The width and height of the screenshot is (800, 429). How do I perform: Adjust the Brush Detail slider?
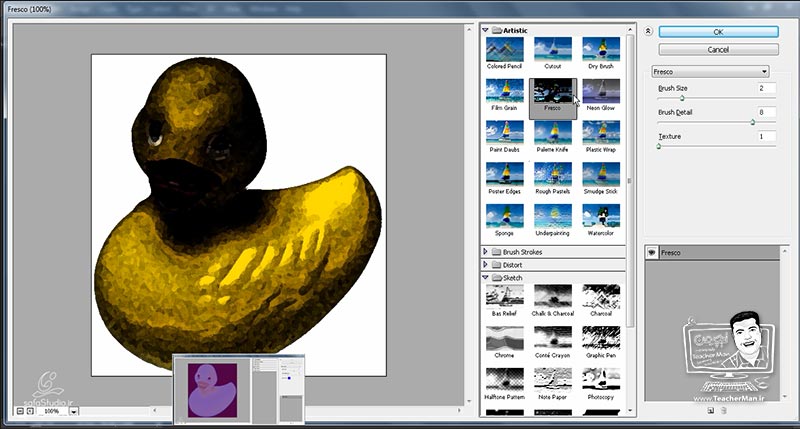point(753,122)
